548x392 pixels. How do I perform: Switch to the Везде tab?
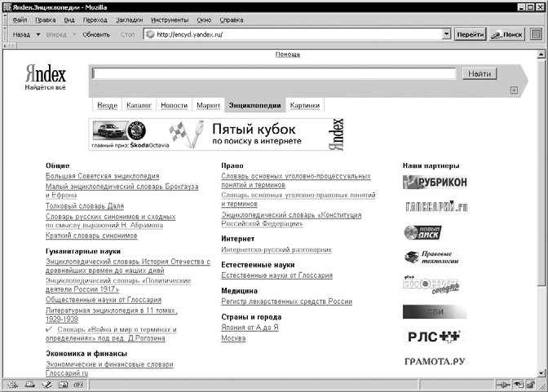[x=108, y=105]
